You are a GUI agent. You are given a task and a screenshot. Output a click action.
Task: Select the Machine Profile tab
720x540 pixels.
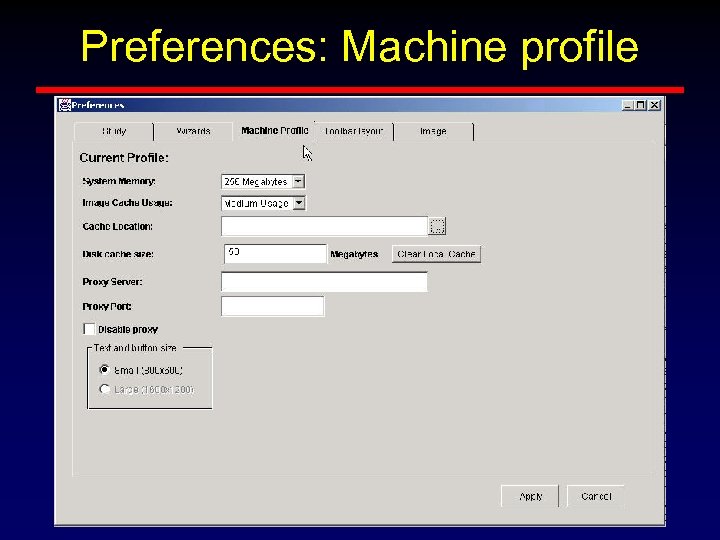(x=275, y=131)
